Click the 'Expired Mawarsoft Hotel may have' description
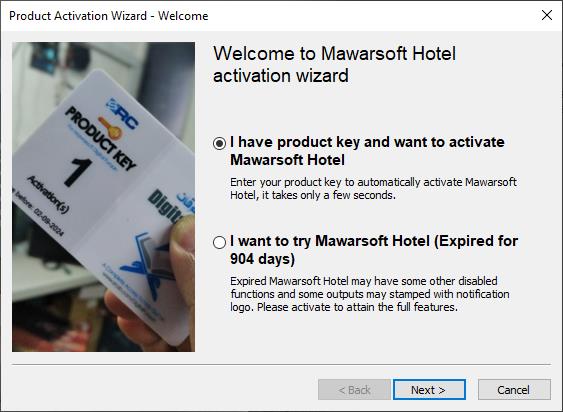Viewport: 563px width, 412px height. 370,294
